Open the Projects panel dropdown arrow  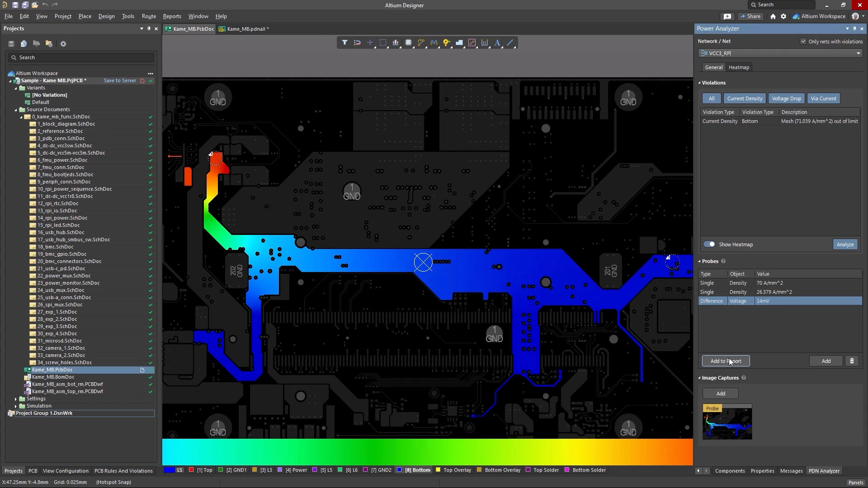[x=142, y=28]
